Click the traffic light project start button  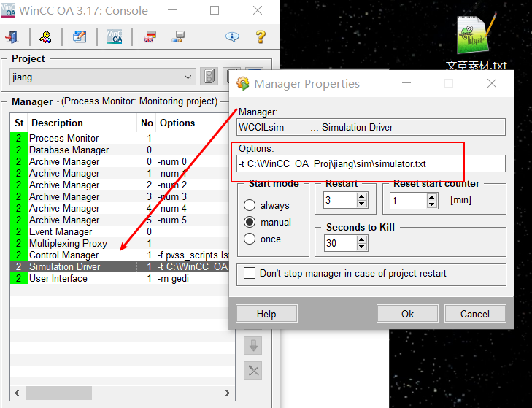(x=209, y=77)
